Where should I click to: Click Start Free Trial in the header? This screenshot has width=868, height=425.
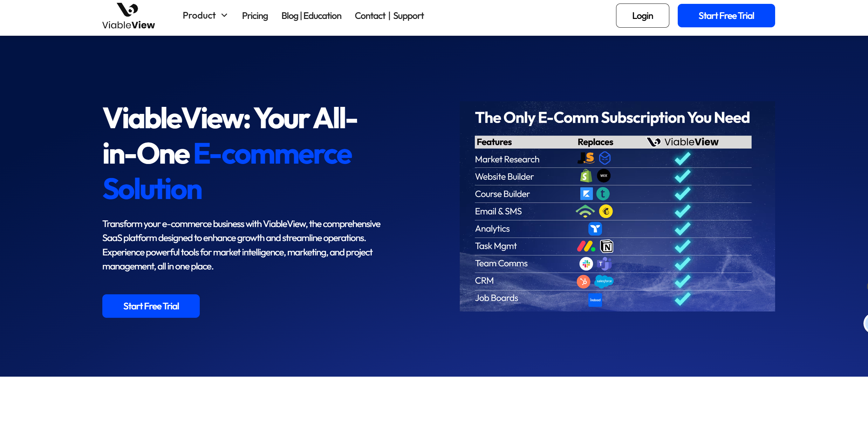coord(726,16)
